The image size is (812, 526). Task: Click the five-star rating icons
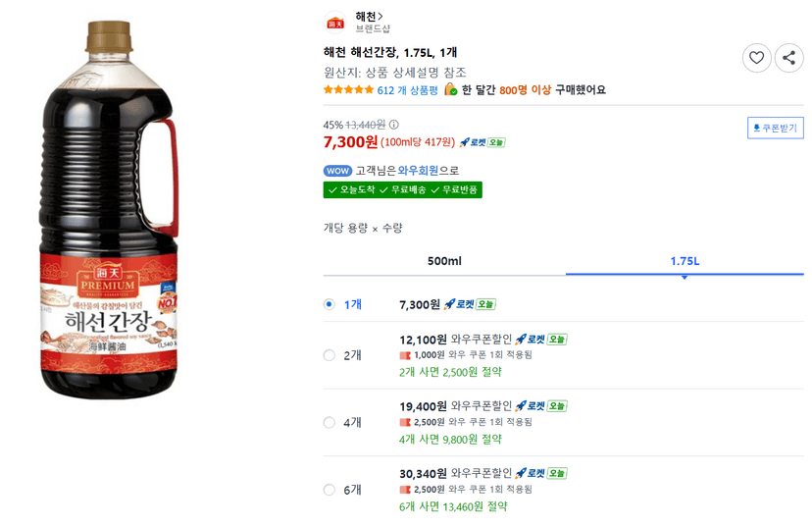(348, 89)
